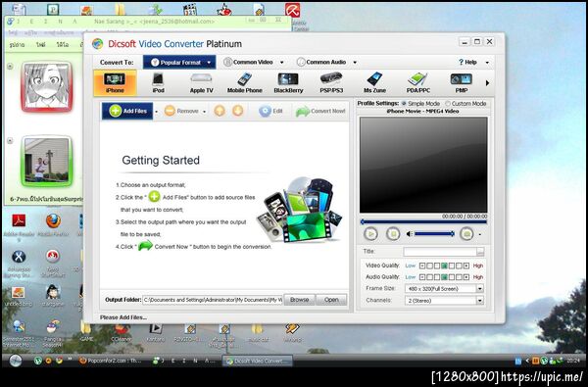
Task: Open the Edit tool in the toolbar
Action: 270,111
